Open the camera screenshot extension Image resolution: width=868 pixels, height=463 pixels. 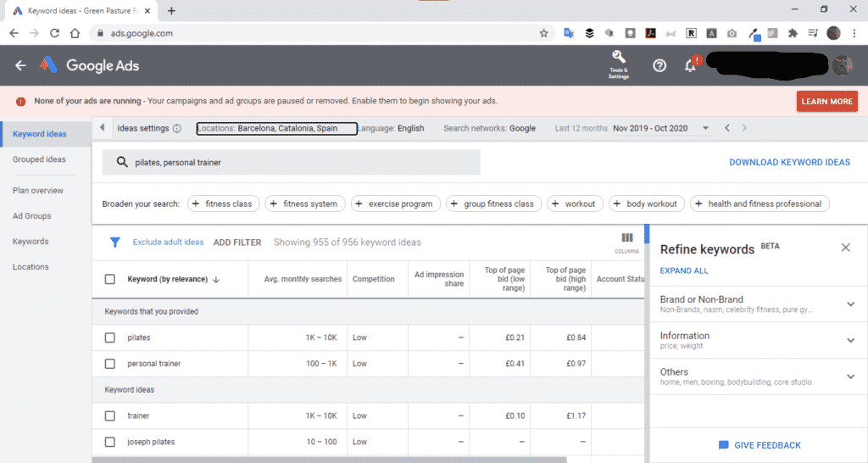click(x=732, y=33)
